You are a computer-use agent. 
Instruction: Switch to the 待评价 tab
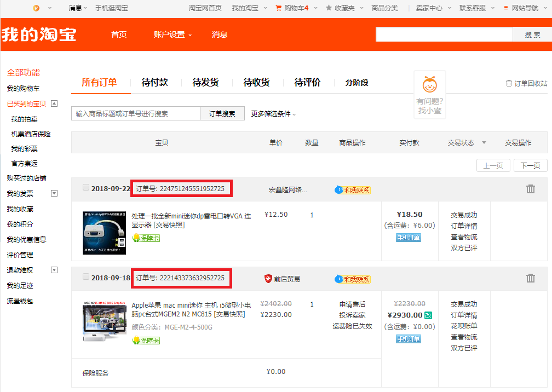[307, 82]
